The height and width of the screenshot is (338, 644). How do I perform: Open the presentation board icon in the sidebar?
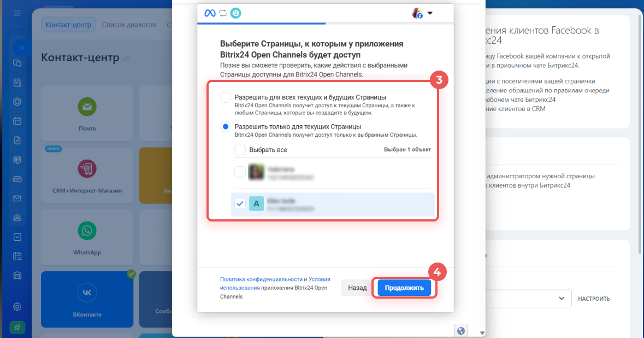17,160
